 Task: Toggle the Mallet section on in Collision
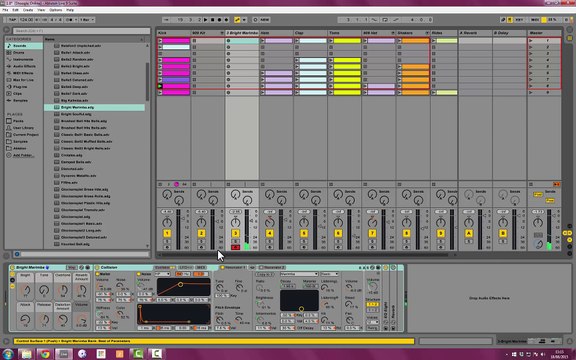[97, 274]
